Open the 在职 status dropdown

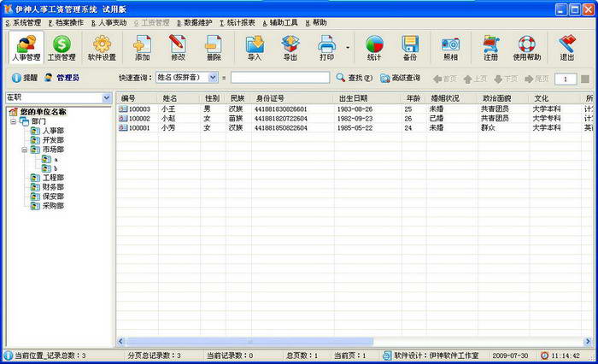click(106, 98)
